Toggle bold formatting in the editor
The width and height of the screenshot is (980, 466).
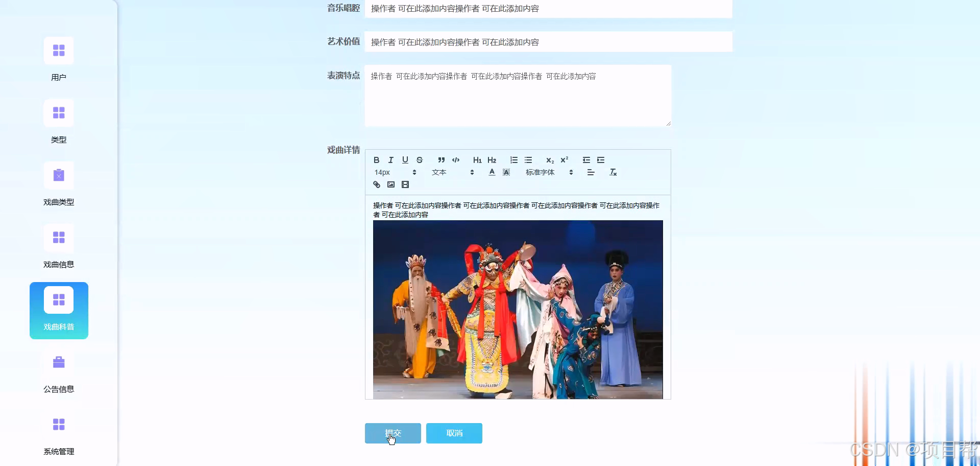[x=376, y=160]
